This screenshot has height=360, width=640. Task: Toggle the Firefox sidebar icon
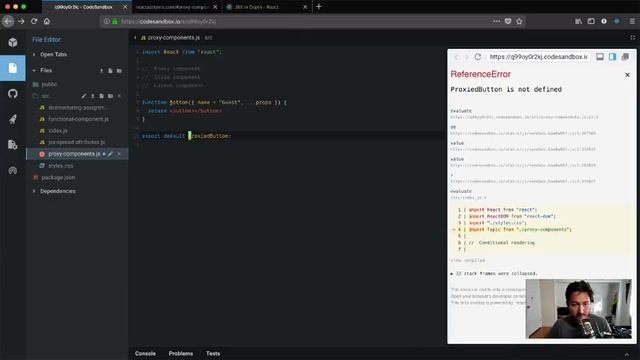point(591,21)
